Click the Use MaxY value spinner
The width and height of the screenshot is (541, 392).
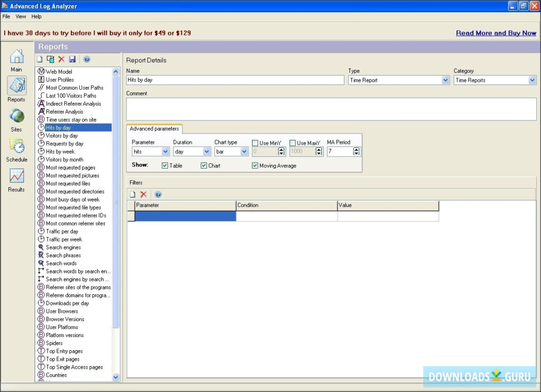319,151
